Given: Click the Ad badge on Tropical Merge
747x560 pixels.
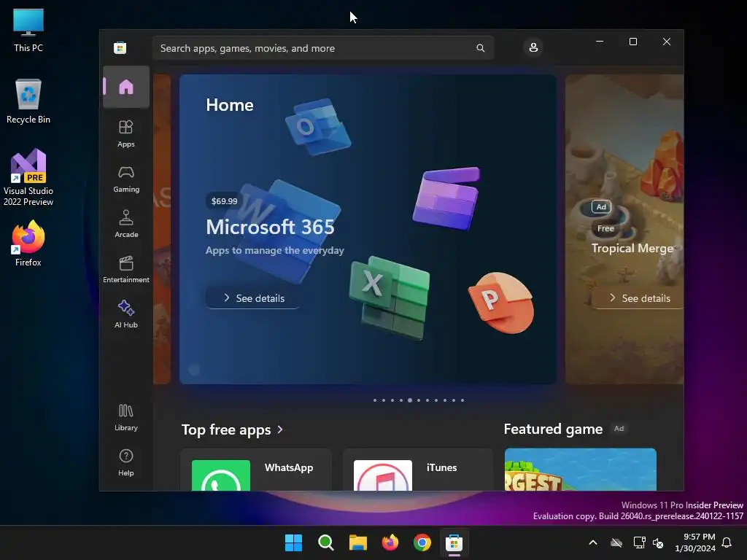Looking at the screenshot, I should 601,206.
